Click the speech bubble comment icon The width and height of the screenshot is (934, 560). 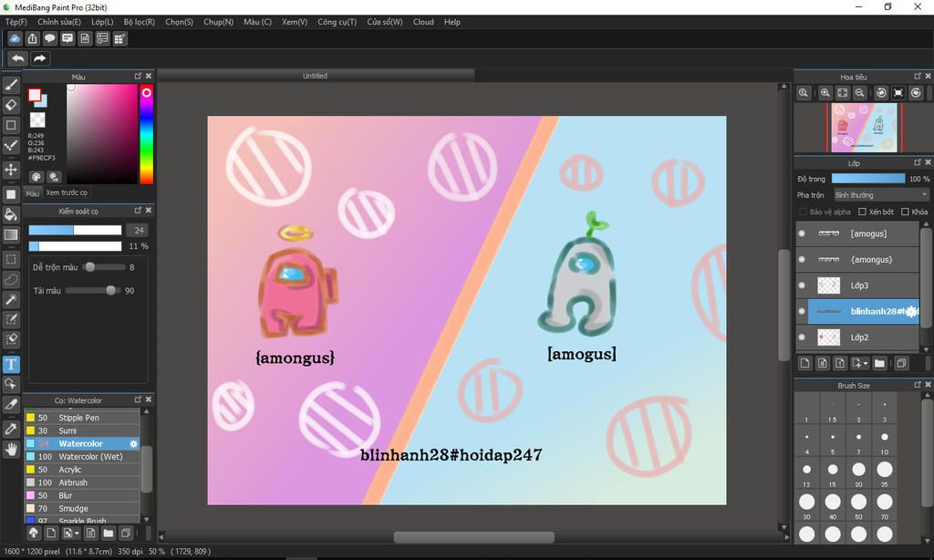(50, 38)
